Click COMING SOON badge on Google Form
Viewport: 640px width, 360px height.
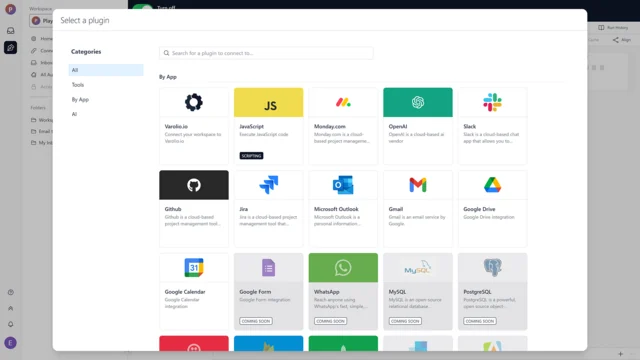click(256, 321)
